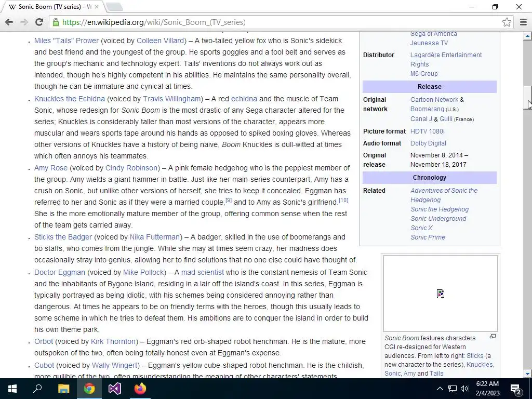Open the notification action center

click(516, 389)
